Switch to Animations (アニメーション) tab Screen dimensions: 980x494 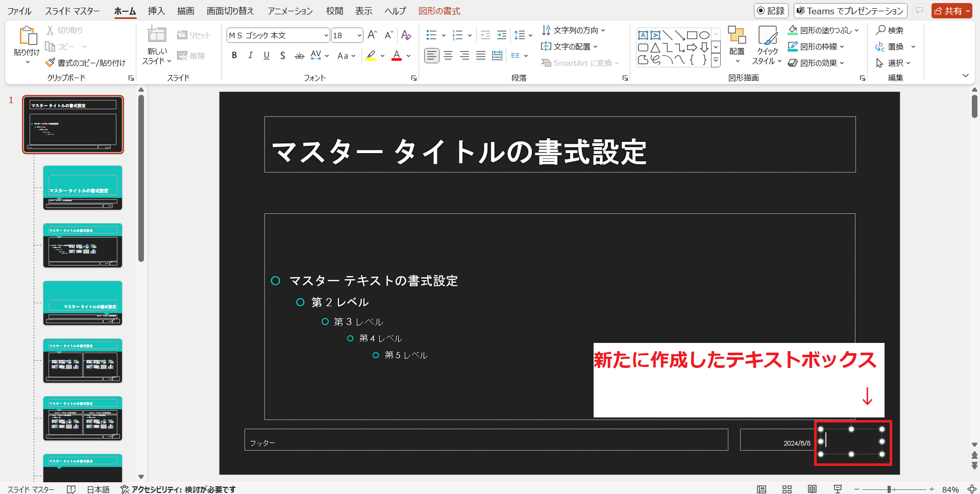(x=290, y=11)
